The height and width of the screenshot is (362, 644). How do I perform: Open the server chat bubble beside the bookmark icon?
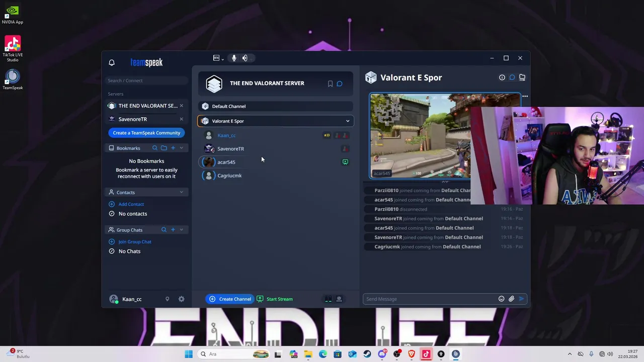tap(340, 83)
